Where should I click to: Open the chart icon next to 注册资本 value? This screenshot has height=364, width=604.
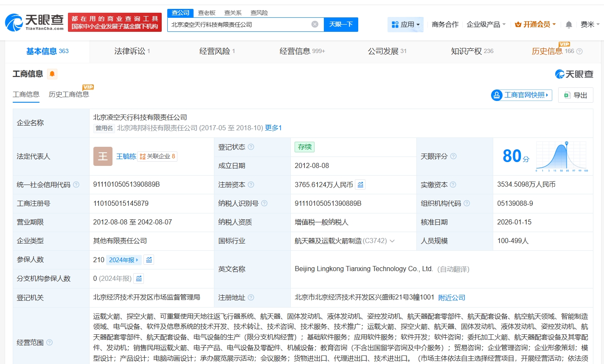pos(360,185)
